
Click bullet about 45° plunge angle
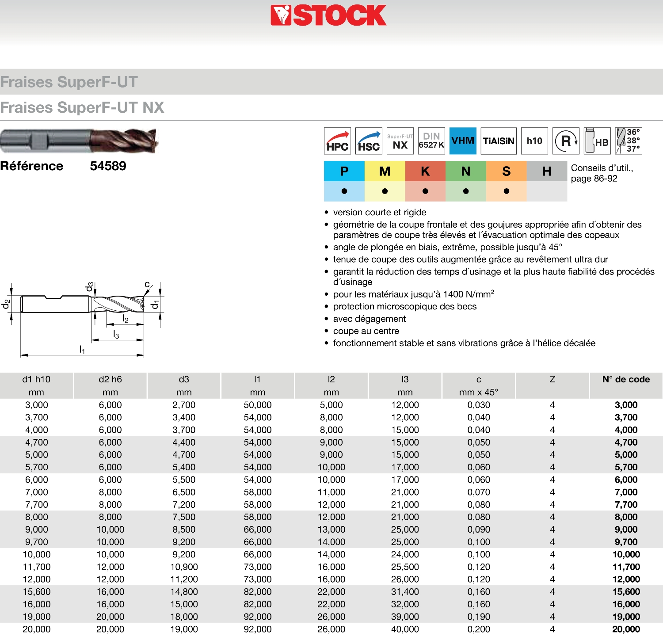point(448,247)
